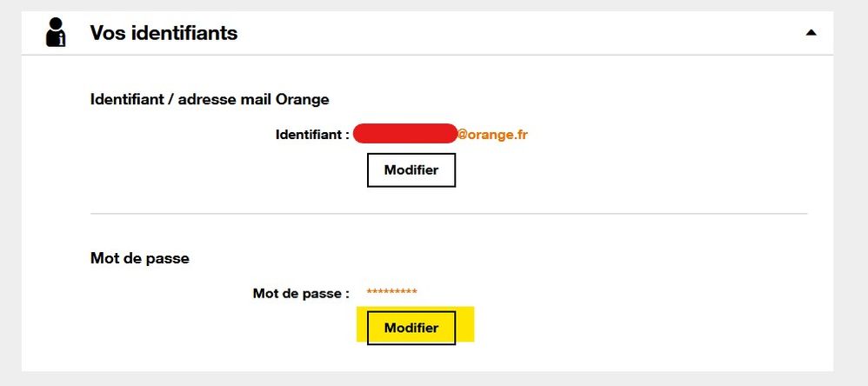Click the "Mot de passe :" field label
This screenshot has width=868, height=386.
tap(300, 294)
